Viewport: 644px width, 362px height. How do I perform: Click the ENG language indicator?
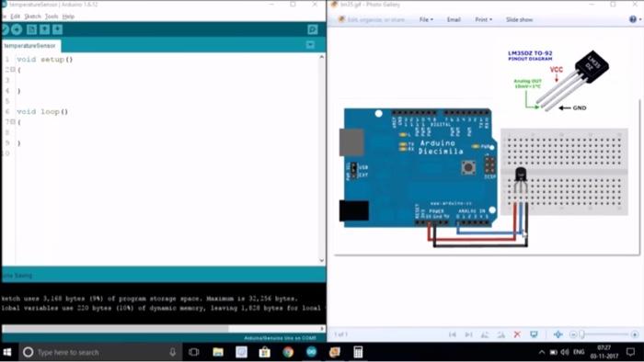(579, 352)
